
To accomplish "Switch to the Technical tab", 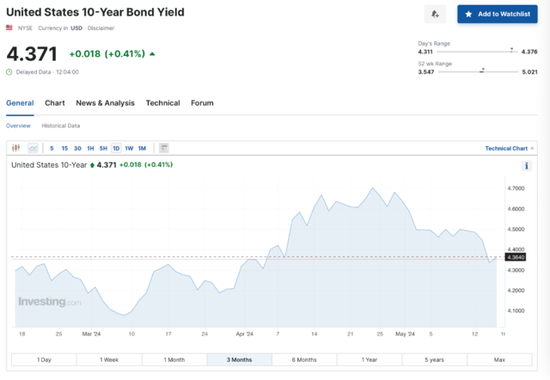I will point(163,103).
